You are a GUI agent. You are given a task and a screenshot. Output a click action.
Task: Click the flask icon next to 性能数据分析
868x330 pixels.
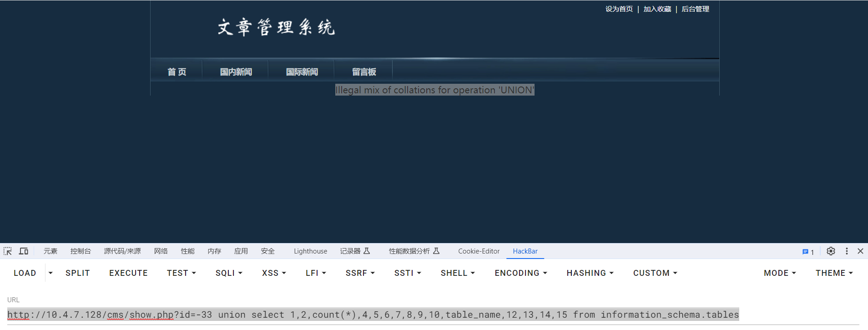(436, 251)
